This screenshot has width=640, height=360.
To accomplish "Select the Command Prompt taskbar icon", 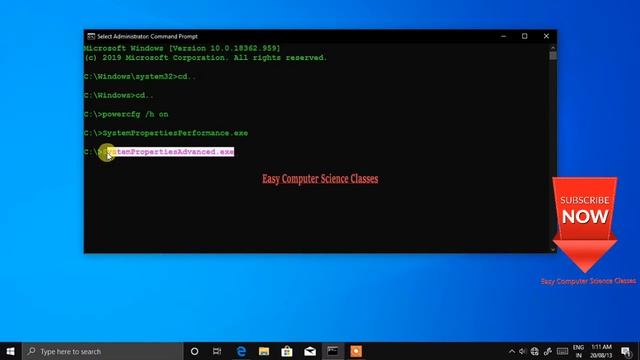I will coord(333,351).
